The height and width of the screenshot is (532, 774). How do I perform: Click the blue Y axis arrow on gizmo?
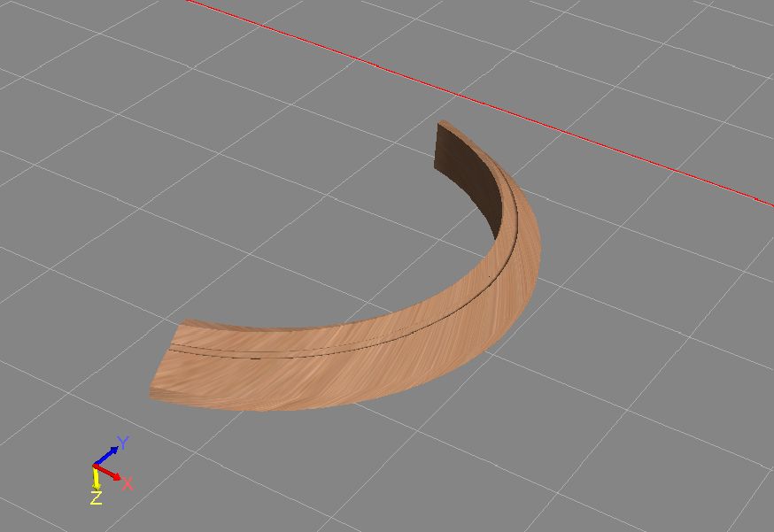(x=106, y=456)
